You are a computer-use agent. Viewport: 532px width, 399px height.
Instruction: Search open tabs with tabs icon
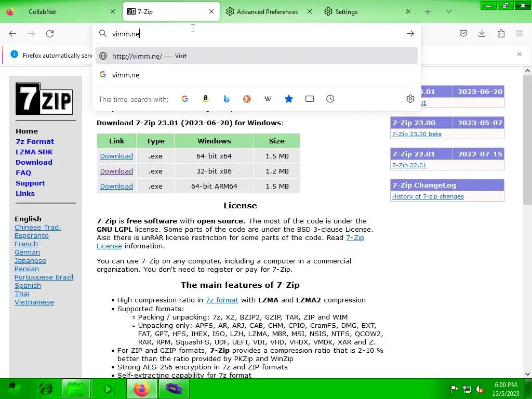coord(310,99)
